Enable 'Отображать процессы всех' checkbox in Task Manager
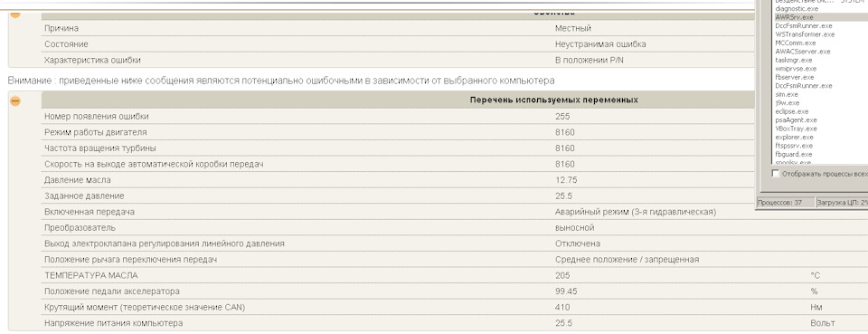 pyautogui.click(x=776, y=174)
